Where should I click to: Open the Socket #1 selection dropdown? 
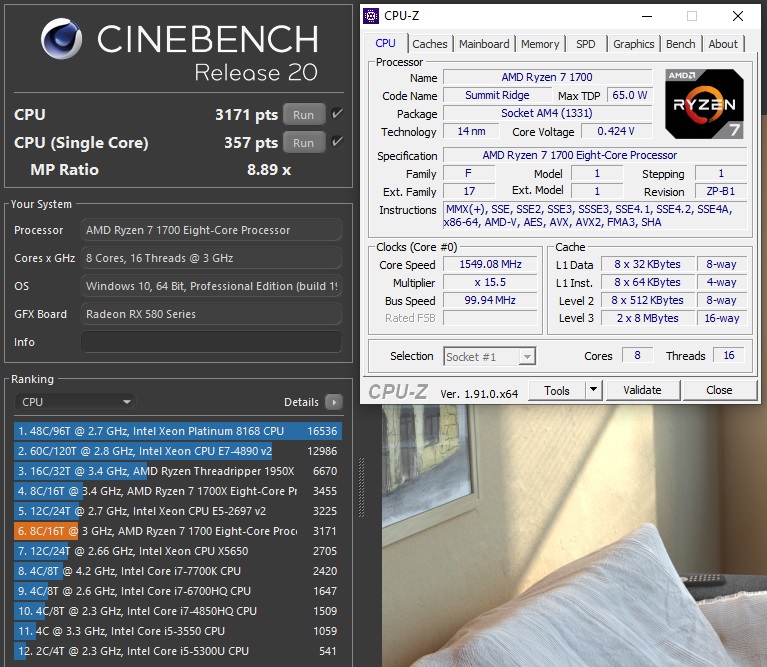point(490,356)
